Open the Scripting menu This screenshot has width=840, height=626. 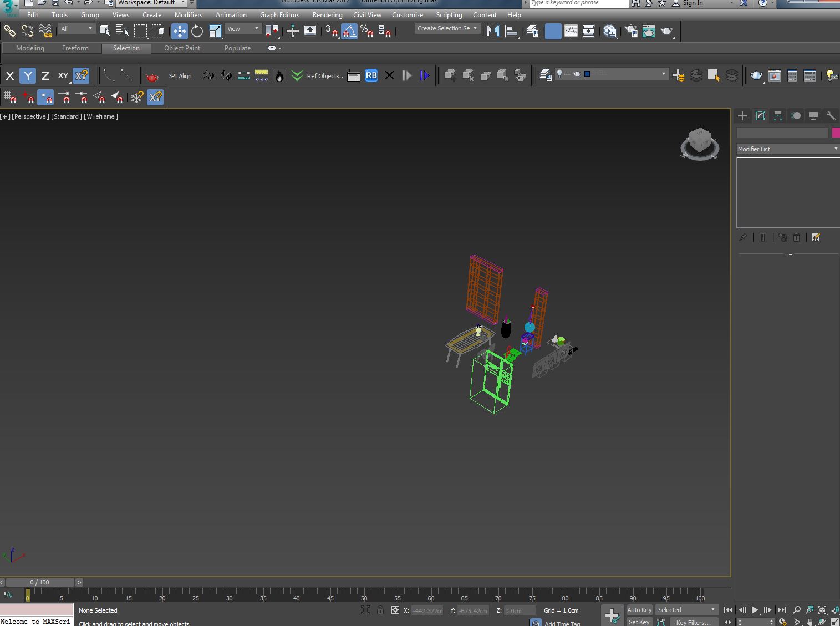click(x=449, y=15)
